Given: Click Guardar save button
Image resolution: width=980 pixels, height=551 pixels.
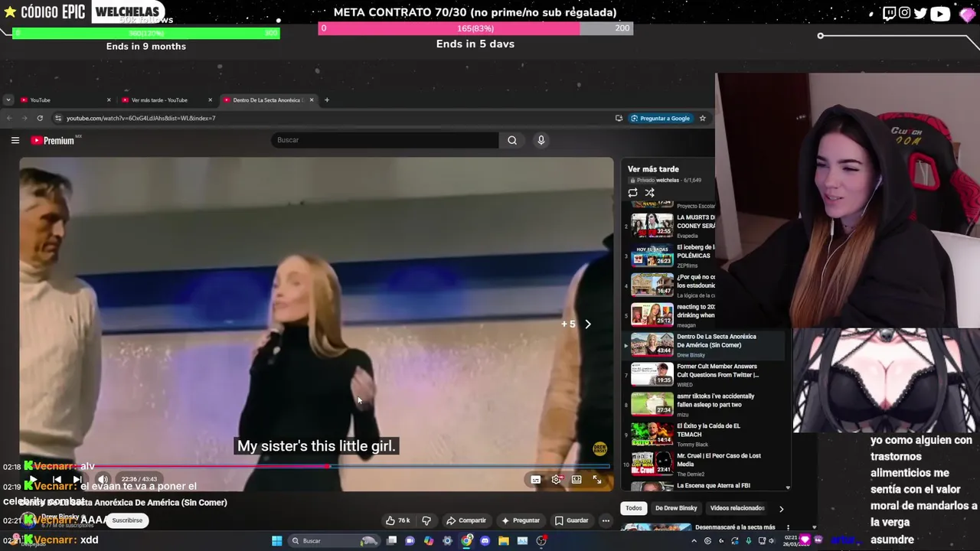Looking at the screenshot, I should [572, 520].
